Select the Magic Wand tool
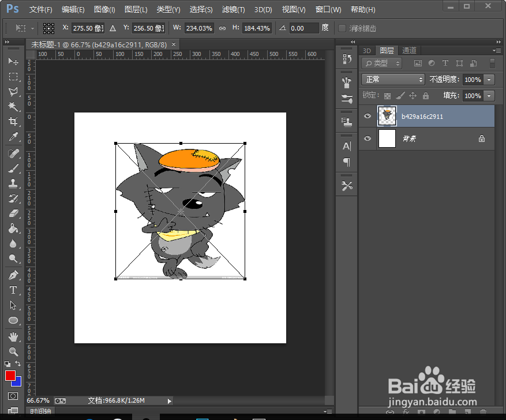506x420 pixels. (x=13, y=107)
